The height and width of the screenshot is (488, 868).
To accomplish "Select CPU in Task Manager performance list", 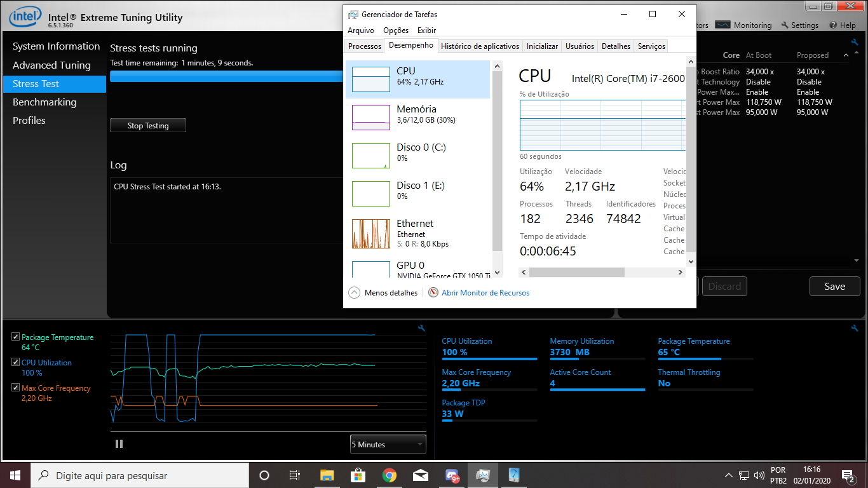I will (417, 79).
